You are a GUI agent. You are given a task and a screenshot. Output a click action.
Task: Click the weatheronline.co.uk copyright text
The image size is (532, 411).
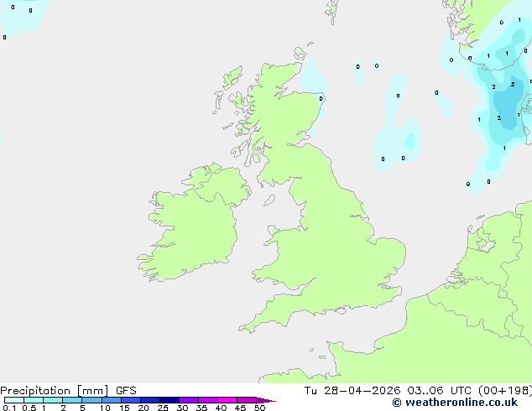[455, 403]
